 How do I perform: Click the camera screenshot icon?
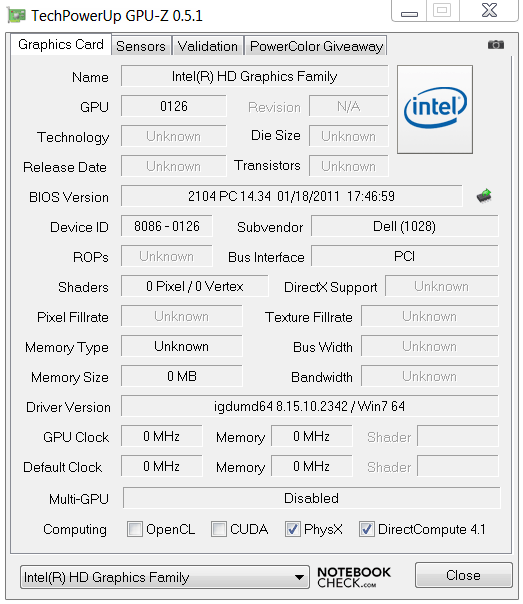[496, 45]
